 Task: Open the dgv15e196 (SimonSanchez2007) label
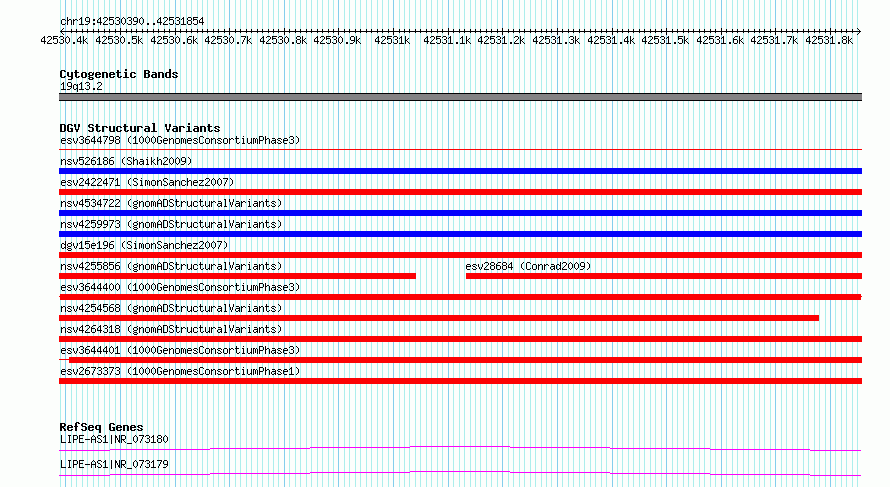click(144, 245)
